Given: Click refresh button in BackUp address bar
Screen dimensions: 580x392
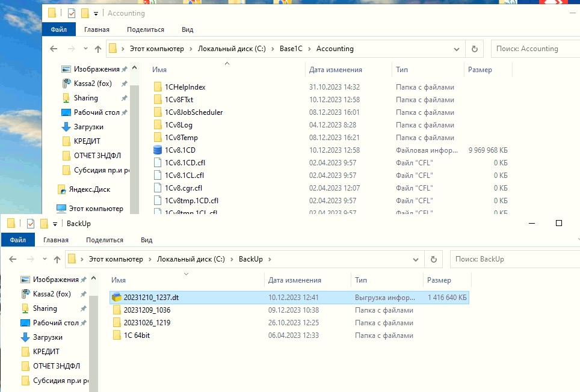Looking at the screenshot, I should [x=433, y=259].
